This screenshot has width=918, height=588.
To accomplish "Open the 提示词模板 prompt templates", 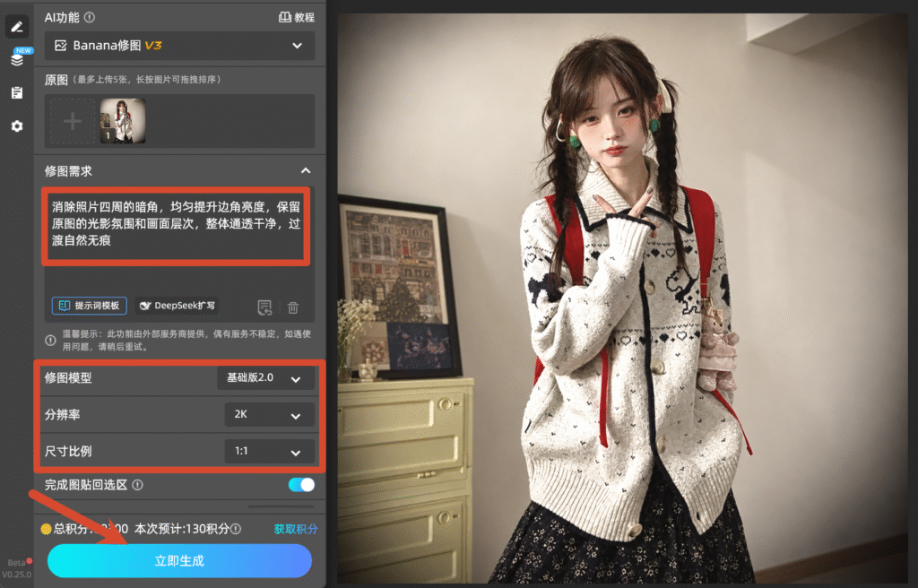I will coord(90,306).
